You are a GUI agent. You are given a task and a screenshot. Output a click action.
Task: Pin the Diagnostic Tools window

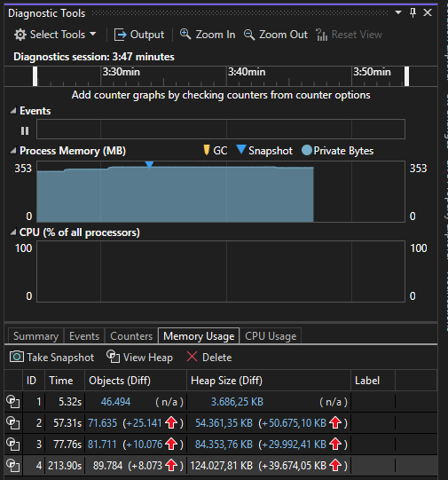[x=413, y=12]
